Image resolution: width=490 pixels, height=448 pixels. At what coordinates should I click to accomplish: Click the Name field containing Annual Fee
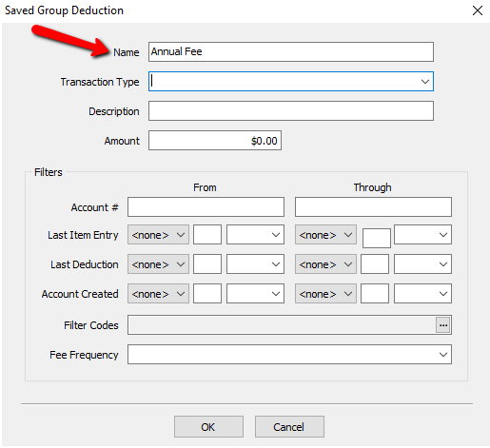click(291, 51)
